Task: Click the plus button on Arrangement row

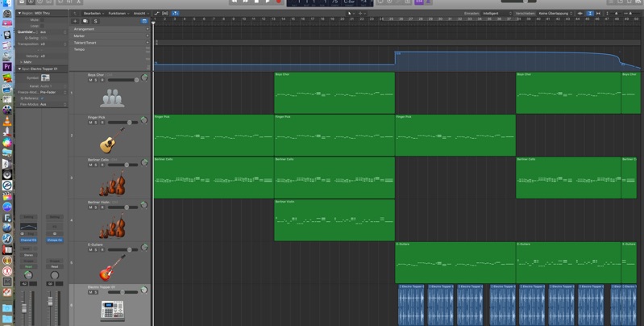Action: coord(147,29)
